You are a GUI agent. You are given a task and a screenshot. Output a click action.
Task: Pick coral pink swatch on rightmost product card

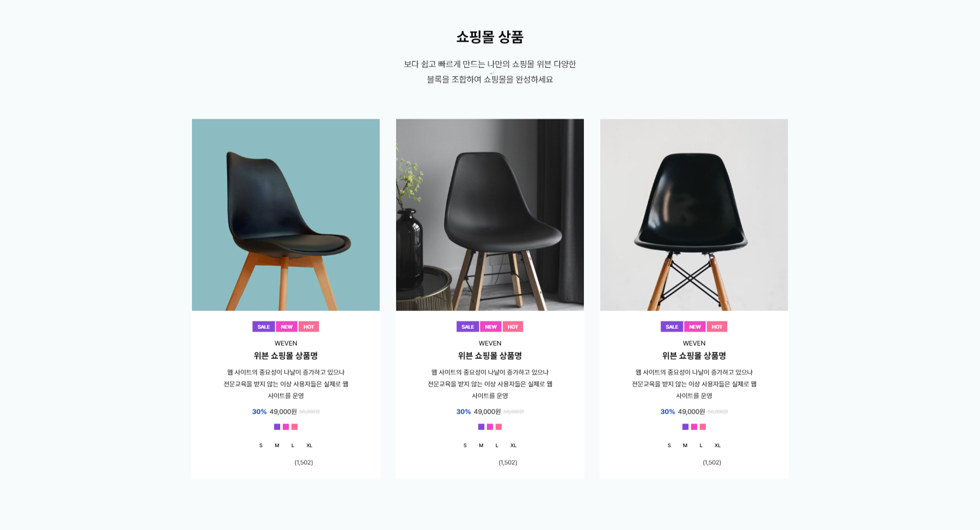pyautogui.click(x=703, y=427)
